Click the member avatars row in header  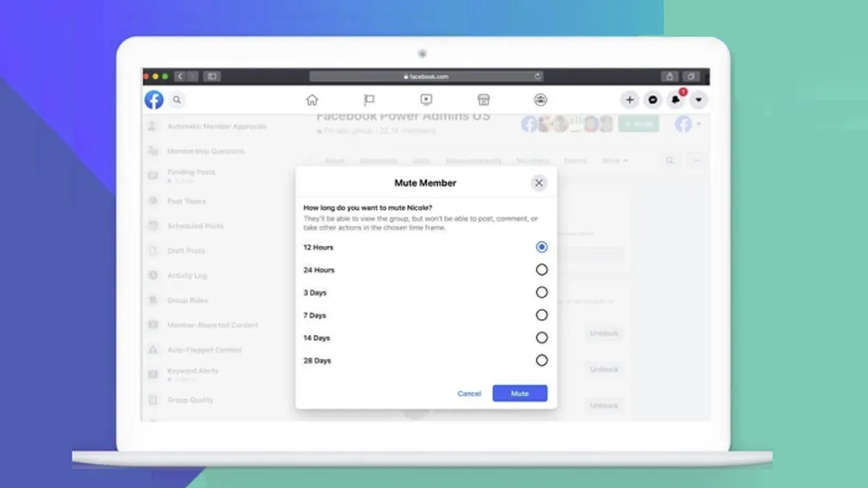pos(567,124)
